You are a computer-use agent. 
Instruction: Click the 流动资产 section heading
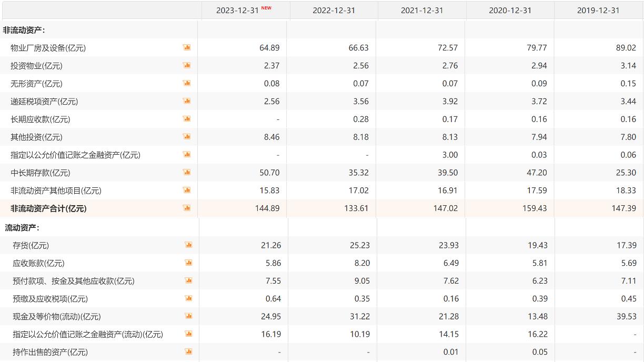pos(23,228)
